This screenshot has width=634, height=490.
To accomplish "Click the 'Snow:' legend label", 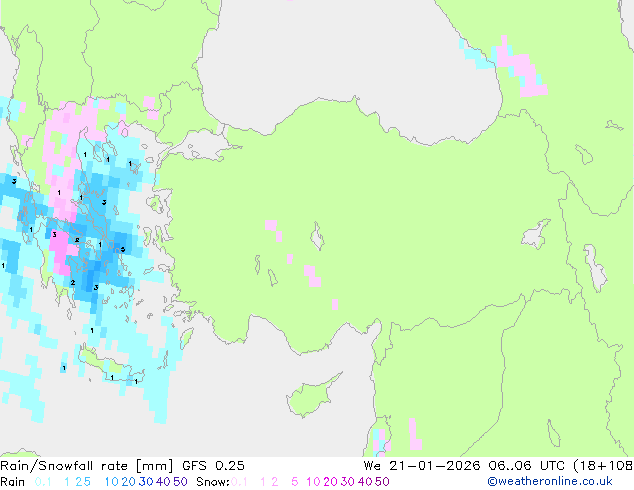I will click(x=213, y=482).
